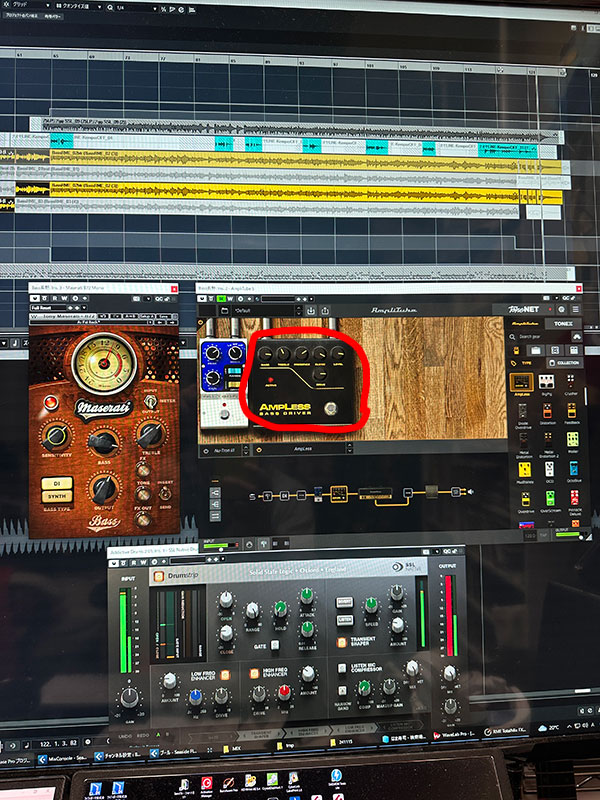
Task: Flip the Maserati INPUT/OUTPUT meter switch
Action: pyautogui.click(x=150, y=403)
